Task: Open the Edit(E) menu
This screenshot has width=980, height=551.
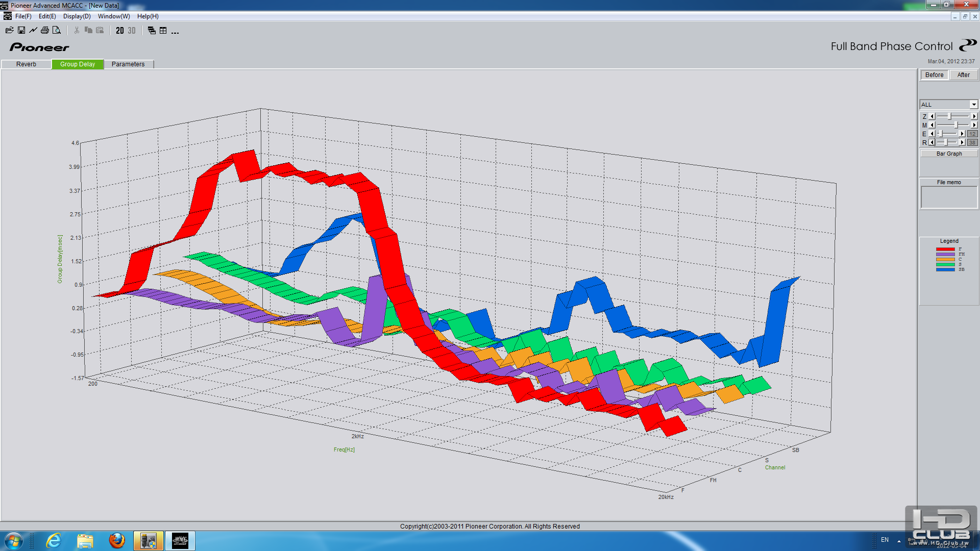Action: (x=47, y=16)
